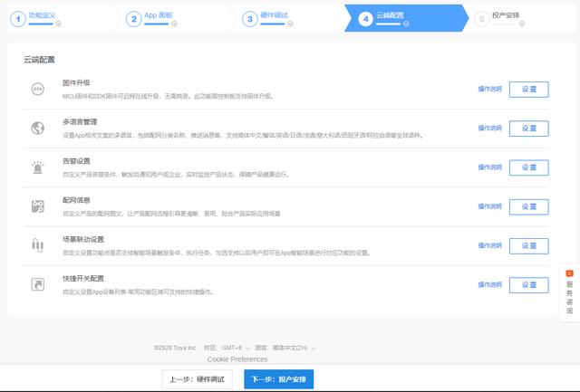Click 设置 button for 固件升级

529,90
